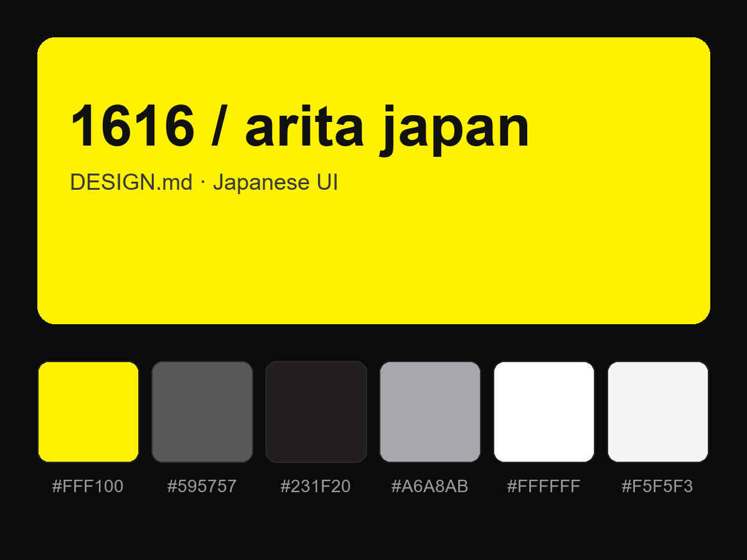747x560 pixels.
Task: Select the yellow #FFF100 color swatch
Action: (x=88, y=412)
